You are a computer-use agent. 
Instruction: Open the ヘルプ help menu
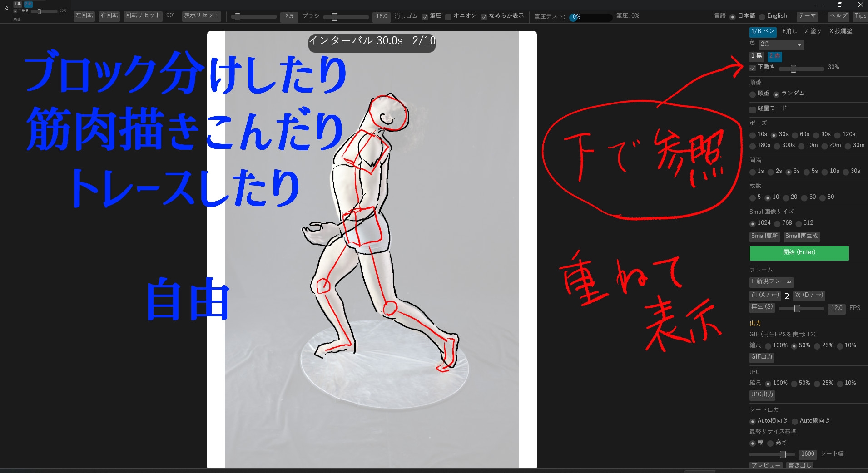coord(838,16)
